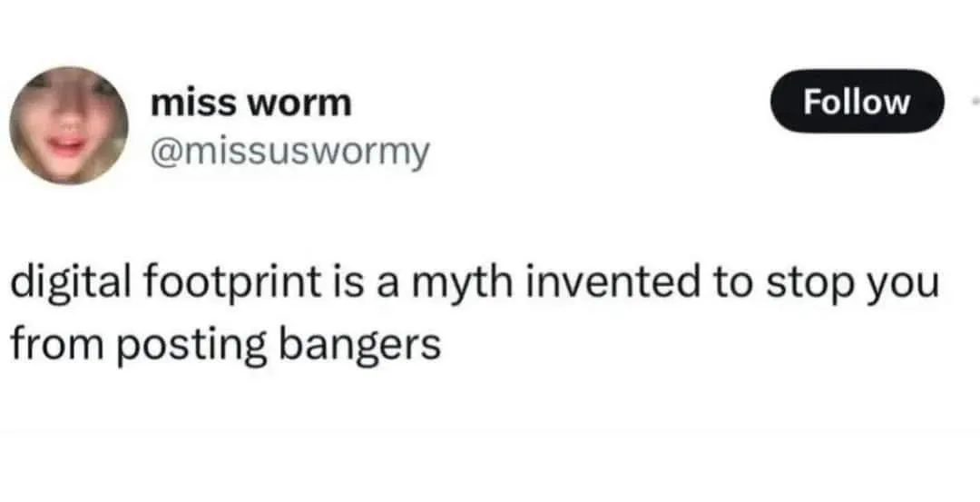Open the miss worm display name link
This screenshot has width=980, height=502.
pos(251,103)
